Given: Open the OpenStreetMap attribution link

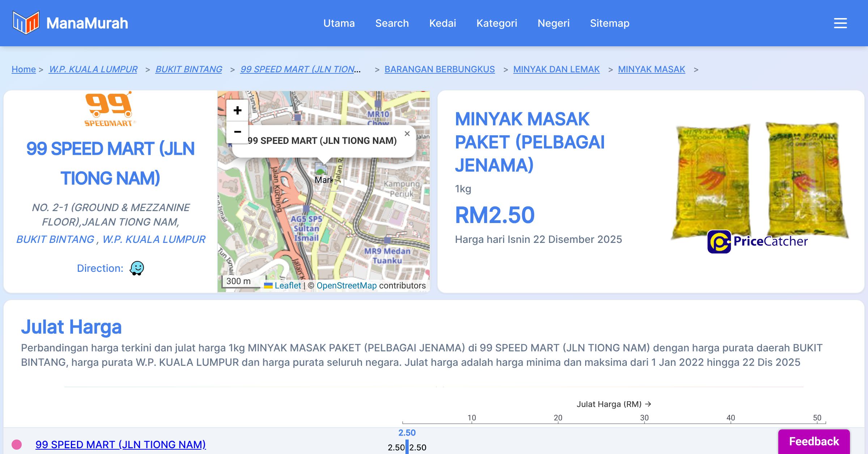Looking at the screenshot, I should (x=346, y=286).
